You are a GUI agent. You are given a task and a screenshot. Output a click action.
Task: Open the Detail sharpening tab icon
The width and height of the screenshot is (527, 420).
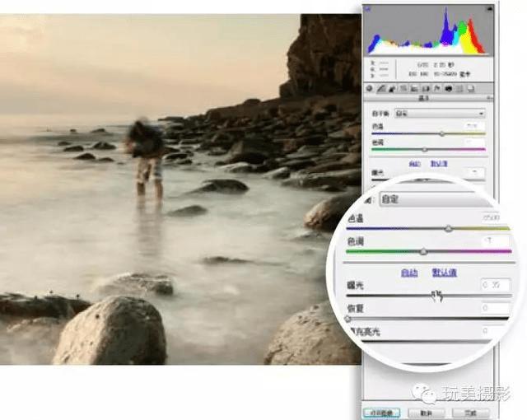[x=392, y=89]
